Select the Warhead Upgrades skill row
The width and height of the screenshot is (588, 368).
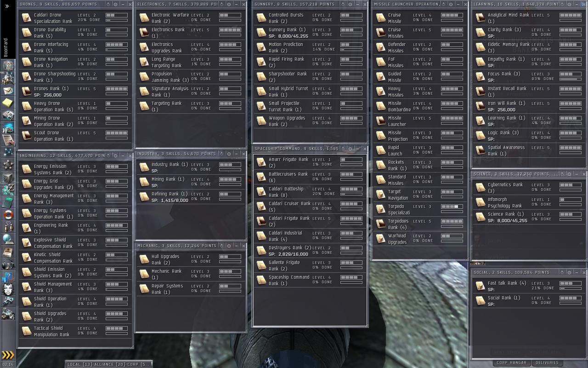click(x=420, y=239)
